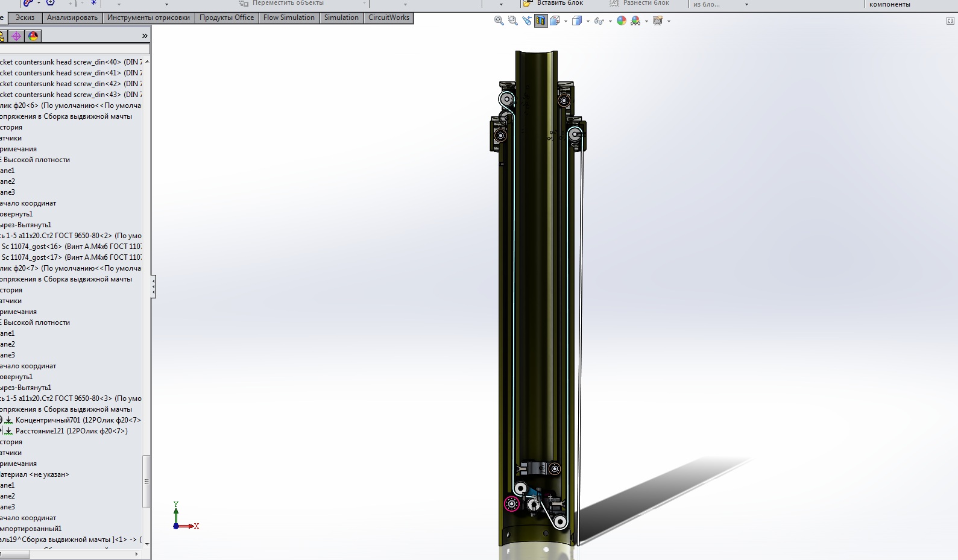Screen dimensions: 958x560
Task: Select tree item screw_din<43>
Action: 71,95
